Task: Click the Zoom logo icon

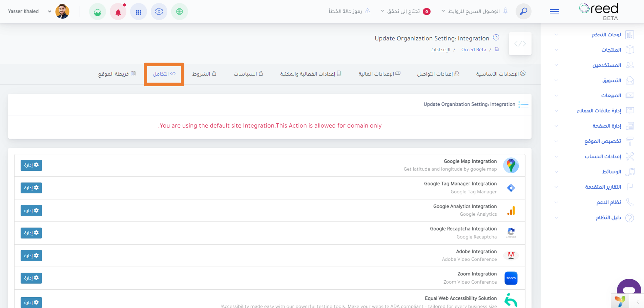Action: (511, 278)
